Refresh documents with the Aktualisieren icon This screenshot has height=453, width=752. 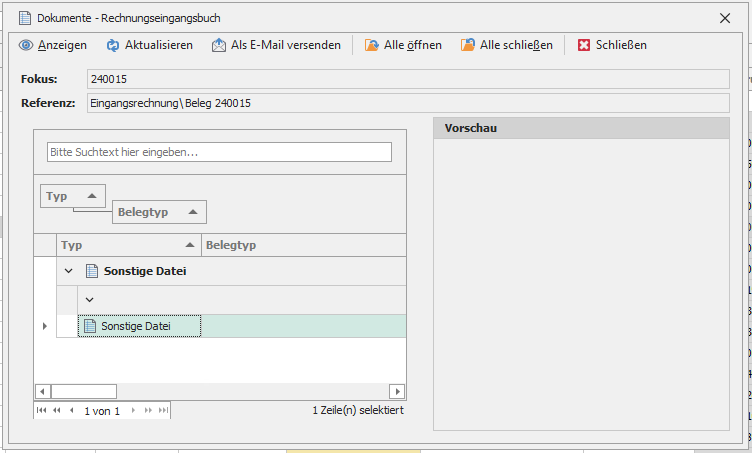(x=113, y=45)
